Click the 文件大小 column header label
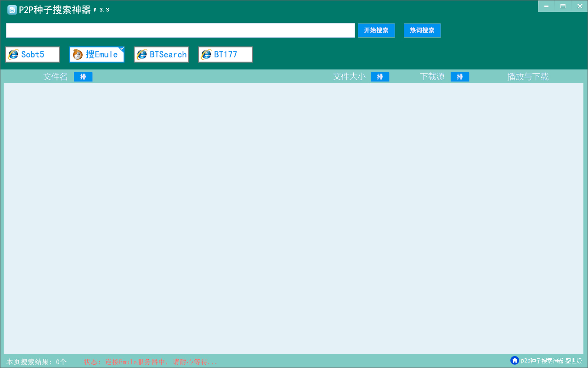588x368 pixels. 349,77
